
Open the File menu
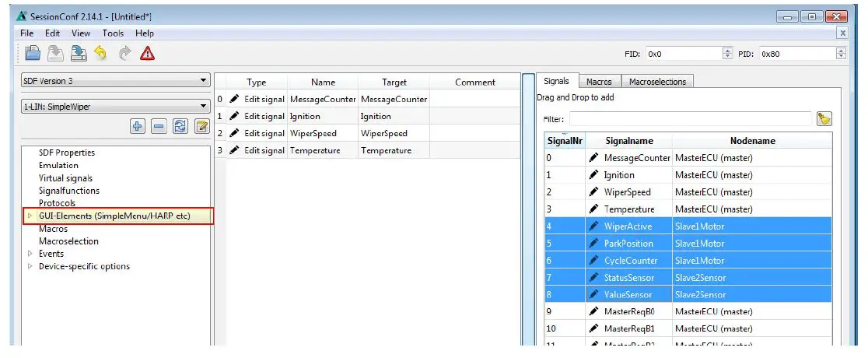(26, 33)
